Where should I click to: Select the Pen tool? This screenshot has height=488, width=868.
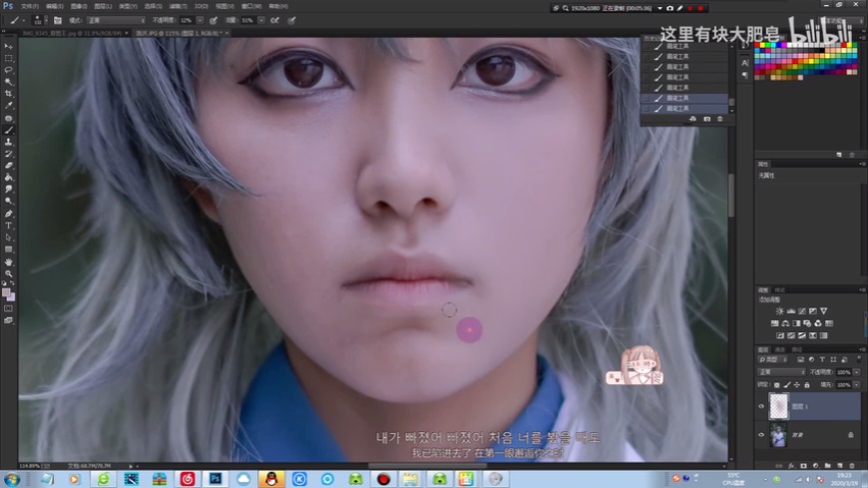8,214
